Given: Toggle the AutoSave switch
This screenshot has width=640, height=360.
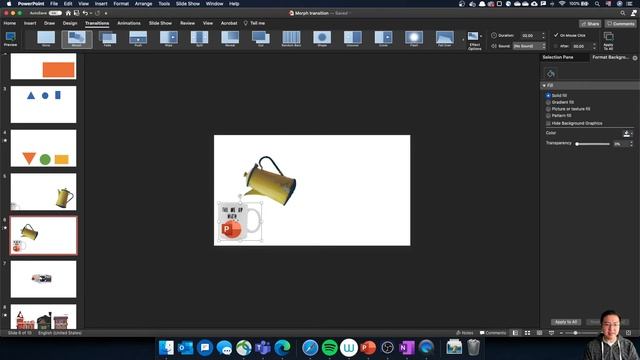Looking at the screenshot, I should click(55, 13).
